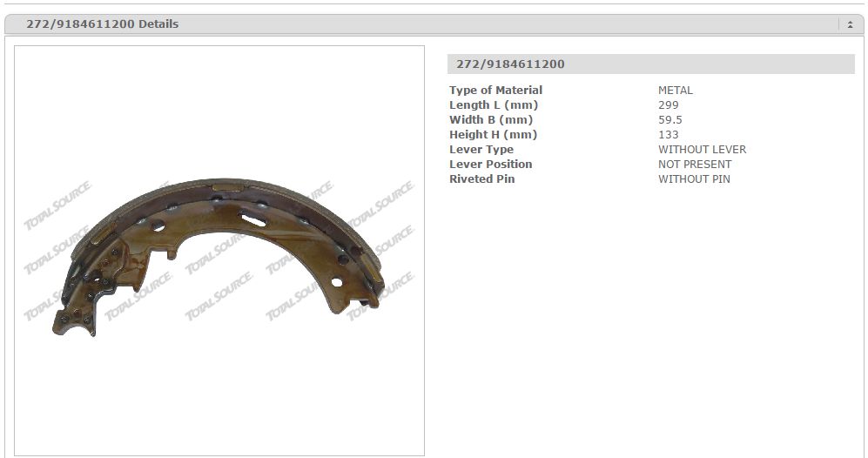Image resolution: width=868 pixels, height=458 pixels.
Task: Select the NOT PRESENT value
Action: click(695, 164)
